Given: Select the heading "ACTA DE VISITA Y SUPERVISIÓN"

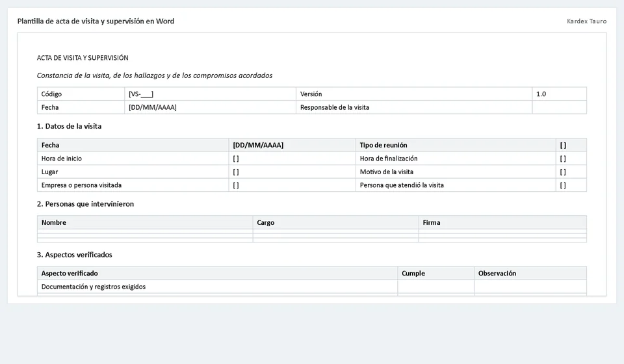Looking at the screenshot, I should pos(83,58).
